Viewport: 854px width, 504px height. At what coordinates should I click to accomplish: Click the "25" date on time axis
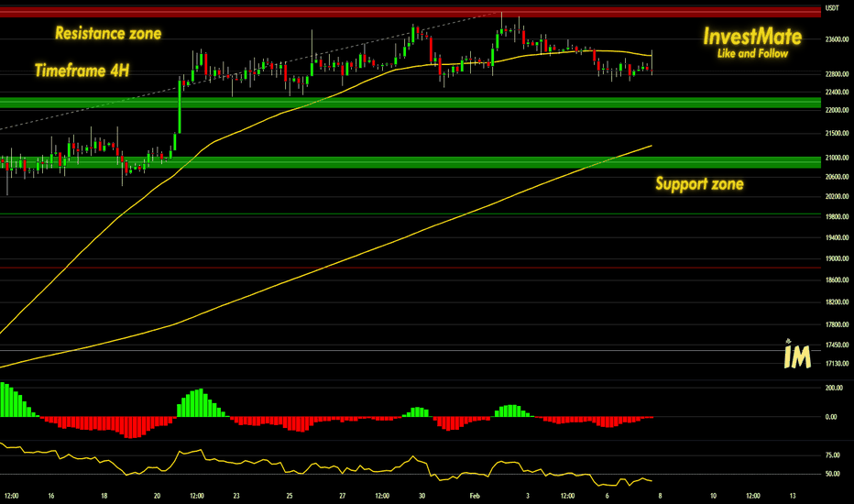[290, 496]
